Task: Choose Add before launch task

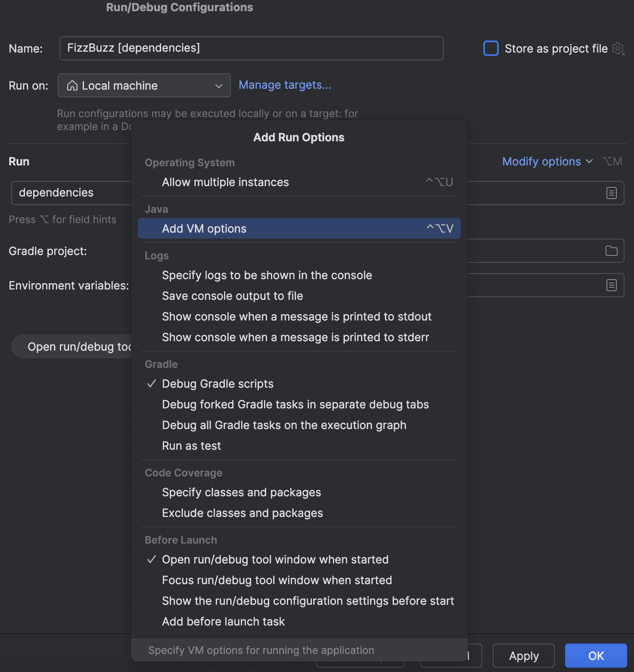Action: [223, 621]
